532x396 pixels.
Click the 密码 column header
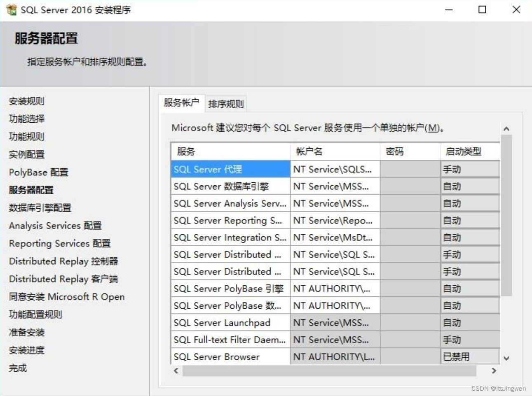pyautogui.click(x=410, y=151)
